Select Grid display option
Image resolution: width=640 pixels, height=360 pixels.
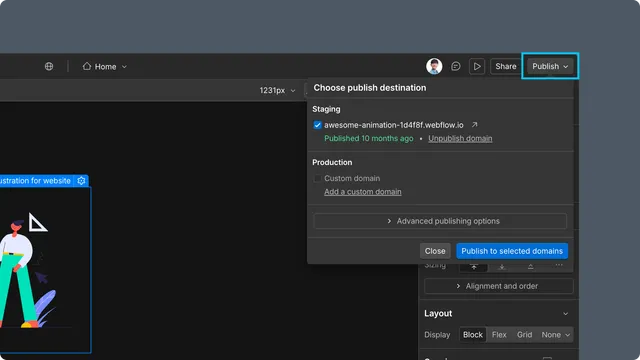click(524, 335)
